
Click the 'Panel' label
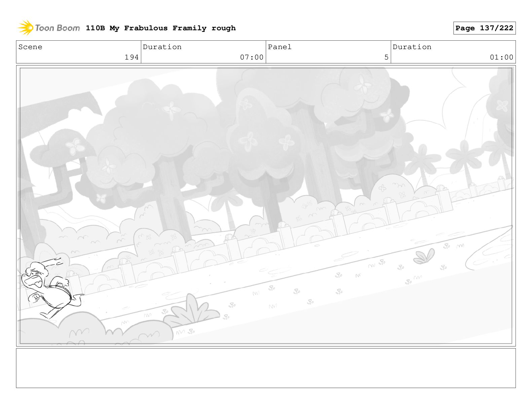[279, 47]
